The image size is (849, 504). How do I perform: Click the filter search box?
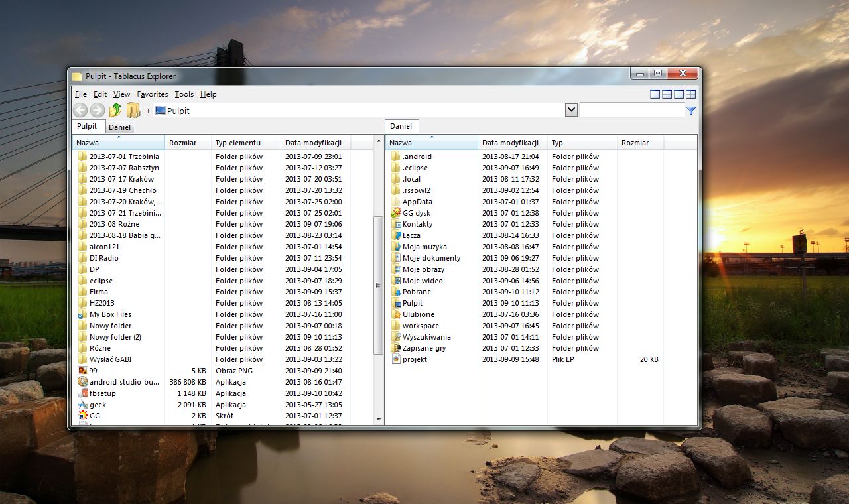point(632,110)
